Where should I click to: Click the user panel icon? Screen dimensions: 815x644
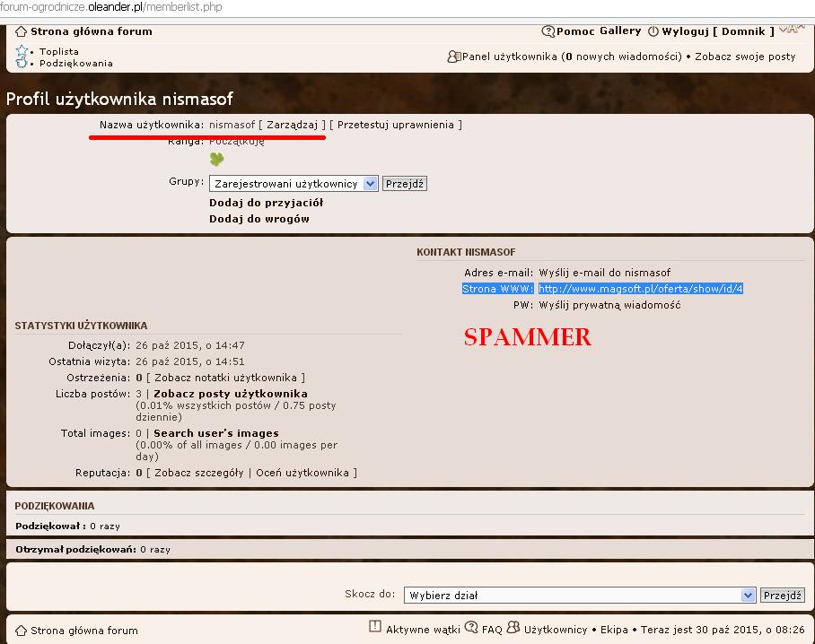click(454, 57)
